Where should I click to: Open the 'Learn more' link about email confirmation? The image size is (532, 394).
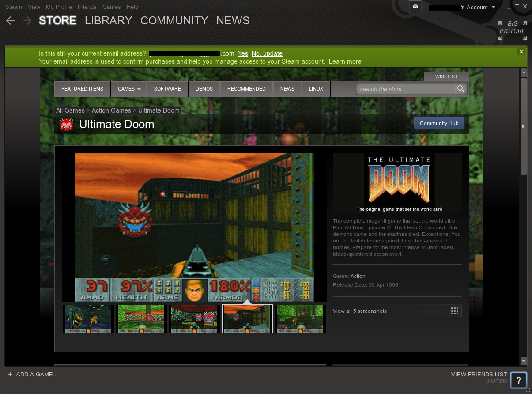coord(345,61)
